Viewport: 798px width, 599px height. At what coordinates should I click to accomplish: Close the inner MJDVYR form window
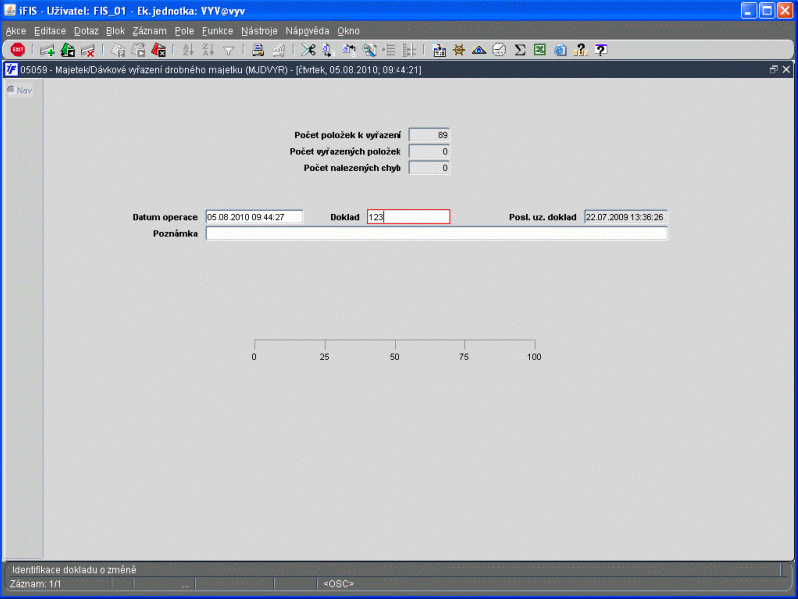coord(786,69)
